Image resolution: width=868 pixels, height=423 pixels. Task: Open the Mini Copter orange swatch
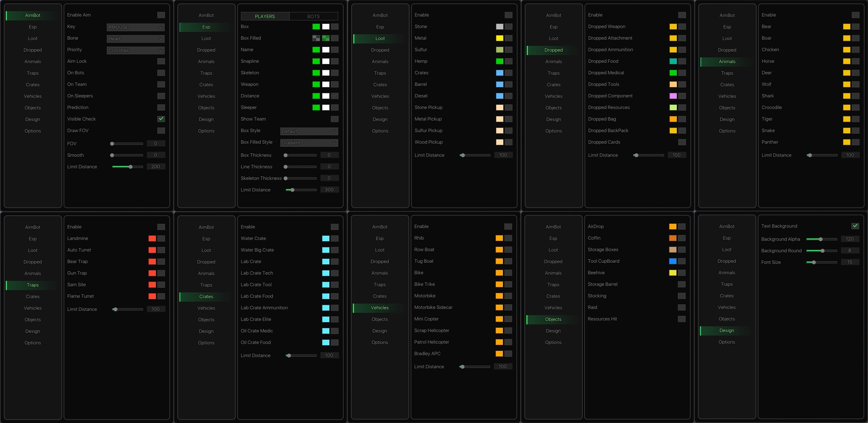coord(499,319)
